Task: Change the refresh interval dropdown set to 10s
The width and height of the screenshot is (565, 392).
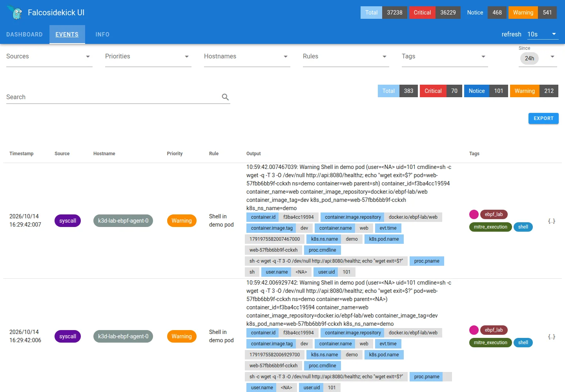Action: [x=542, y=34]
